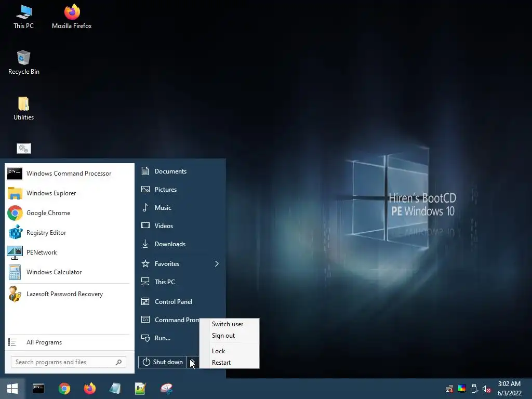Open This PC desktop icon
The width and height of the screenshot is (532, 399).
(23, 17)
